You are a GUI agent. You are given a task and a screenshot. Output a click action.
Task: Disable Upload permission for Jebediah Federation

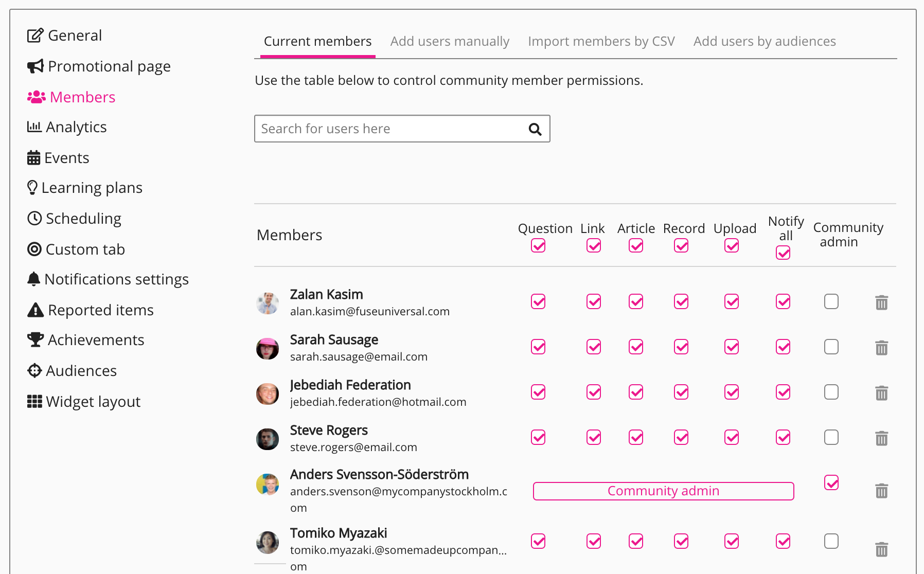732,392
